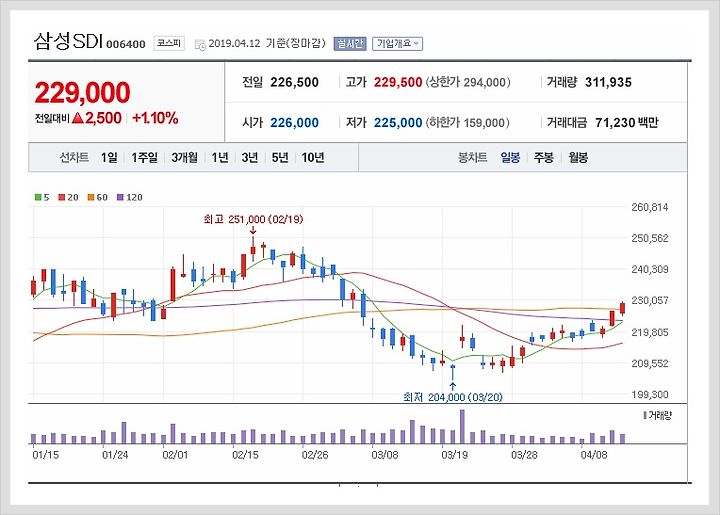
Task: Select the 3년 line chart tab
Action: [x=250, y=157]
